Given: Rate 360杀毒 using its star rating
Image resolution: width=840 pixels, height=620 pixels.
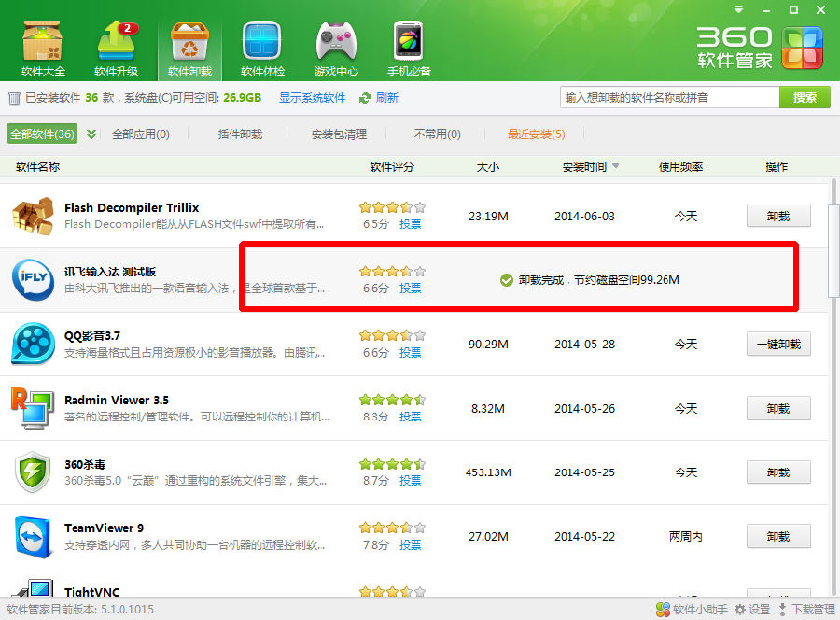Looking at the screenshot, I should click(x=393, y=464).
